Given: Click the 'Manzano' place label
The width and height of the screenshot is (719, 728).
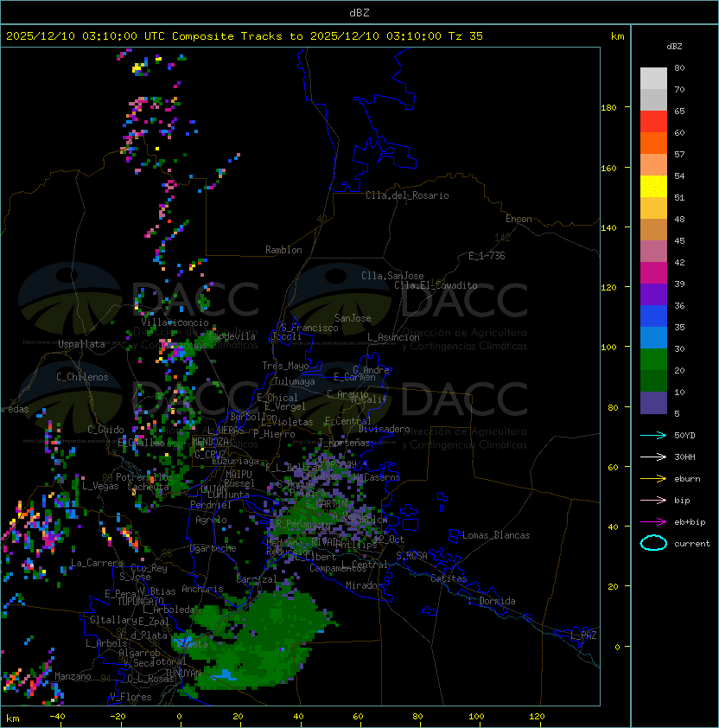Looking at the screenshot, I should click(x=73, y=676).
